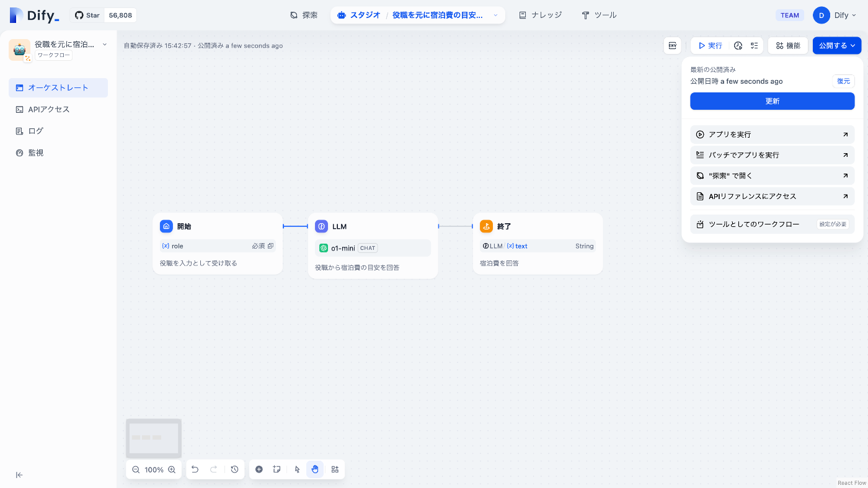Open run history clock icon
This screenshot has height=488, width=868.
(x=738, y=45)
